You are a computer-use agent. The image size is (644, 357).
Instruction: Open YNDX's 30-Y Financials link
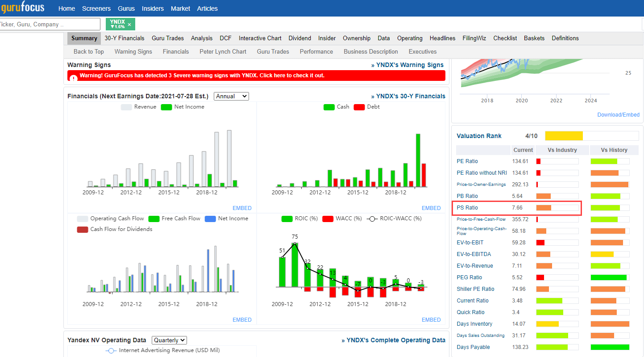[408, 96]
